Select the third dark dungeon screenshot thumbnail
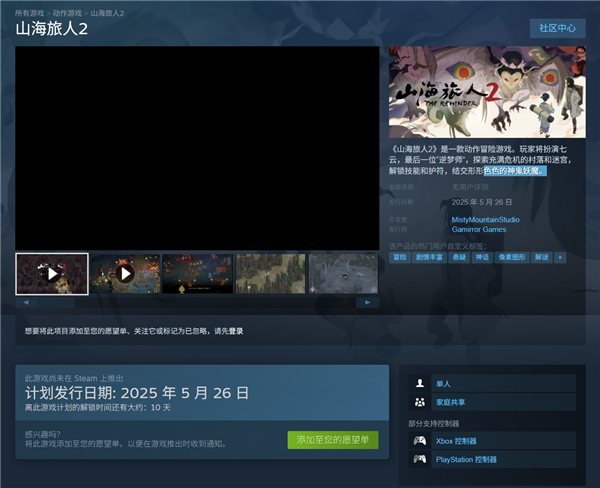Image resolution: width=600 pixels, height=488 pixels. tap(197, 274)
